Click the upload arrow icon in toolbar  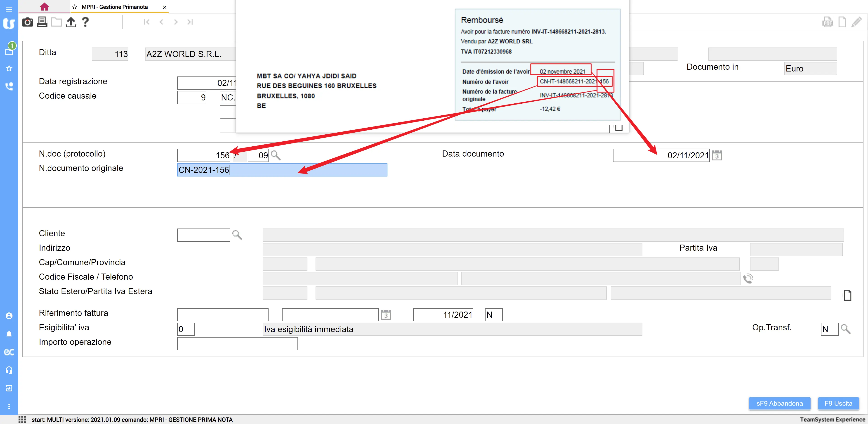[71, 22]
